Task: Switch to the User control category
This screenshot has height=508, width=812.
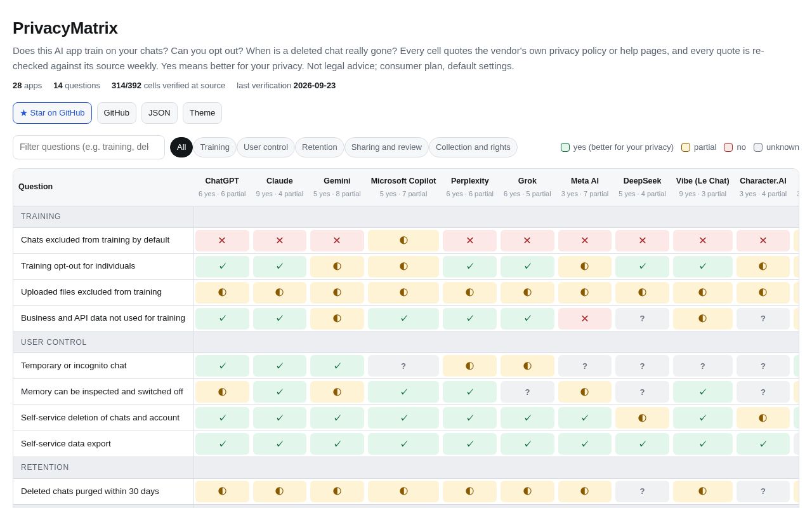Action: [266, 147]
